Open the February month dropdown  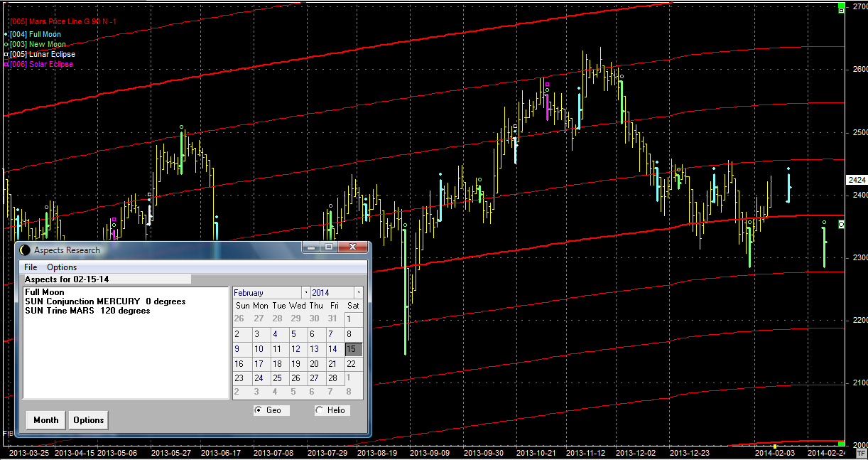coord(306,293)
